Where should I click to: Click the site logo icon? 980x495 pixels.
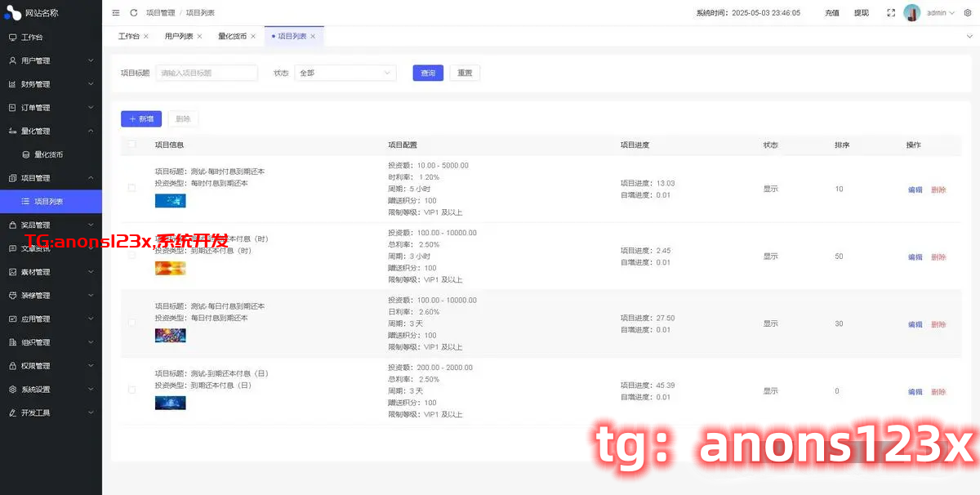click(x=13, y=13)
